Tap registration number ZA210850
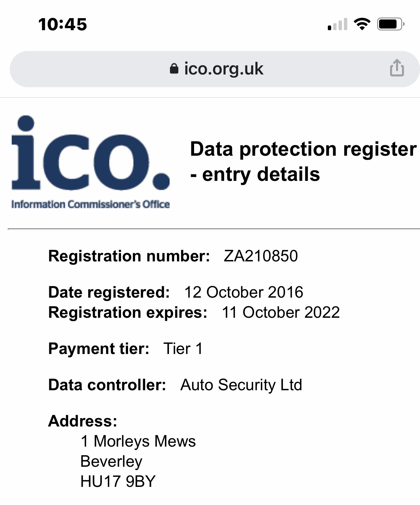The width and height of the screenshot is (420, 505). tap(260, 256)
